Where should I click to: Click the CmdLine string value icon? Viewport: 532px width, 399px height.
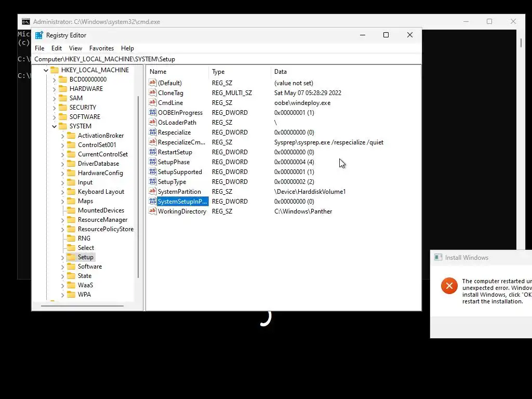(153, 102)
